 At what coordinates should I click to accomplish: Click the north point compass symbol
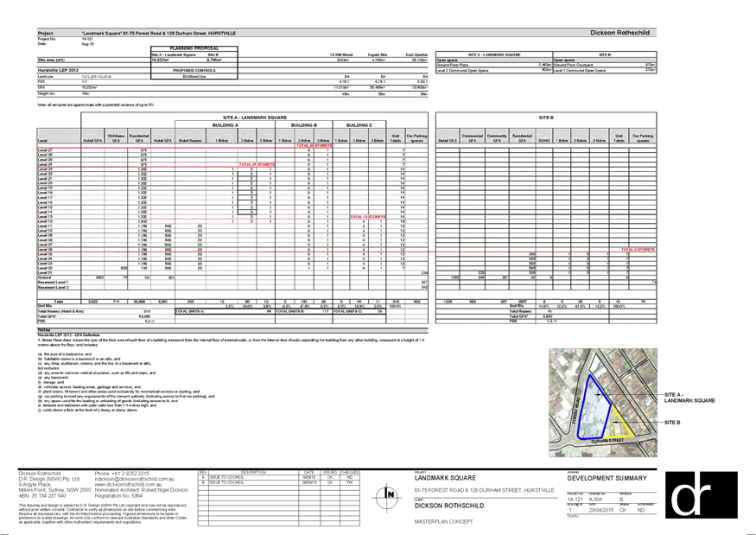click(385, 496)
